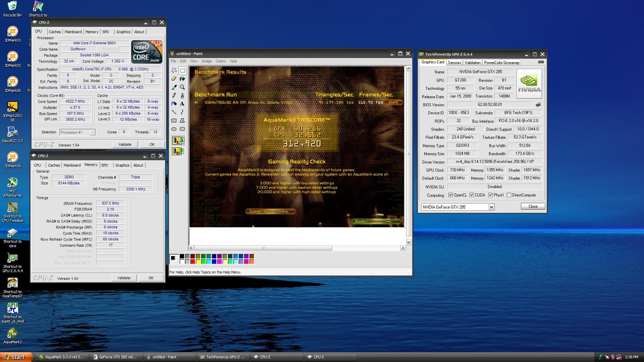Click Validate in the top CPU-Z window
The height and width of the screenshot is (362, 644).
click(125, 144)
